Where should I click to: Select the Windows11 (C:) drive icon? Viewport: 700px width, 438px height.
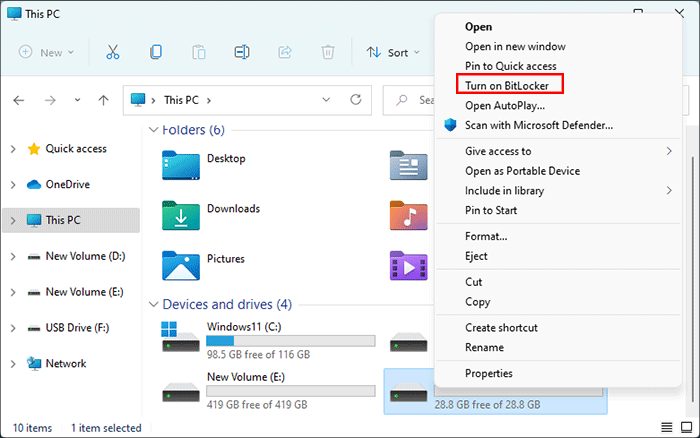(x=180, y=337)
